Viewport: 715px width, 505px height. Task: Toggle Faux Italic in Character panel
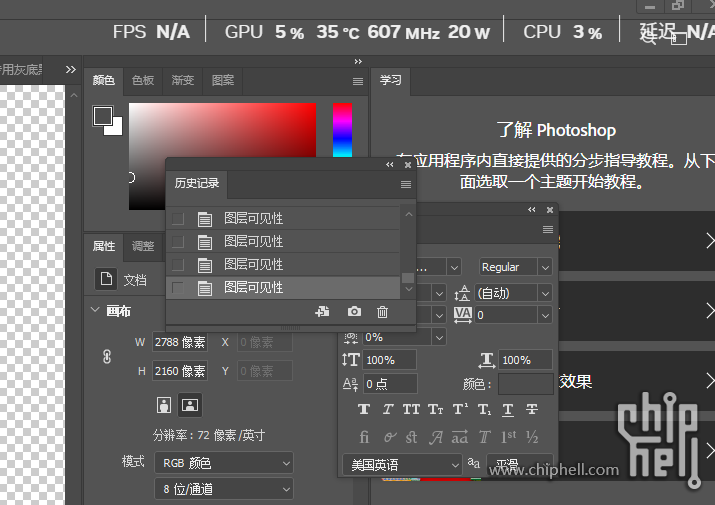[388, 409]
